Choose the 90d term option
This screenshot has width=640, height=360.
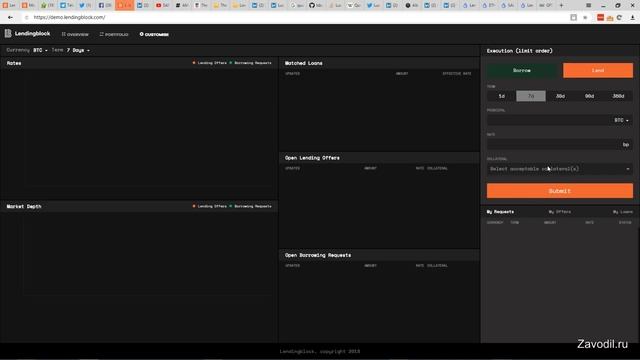[589, 96]
